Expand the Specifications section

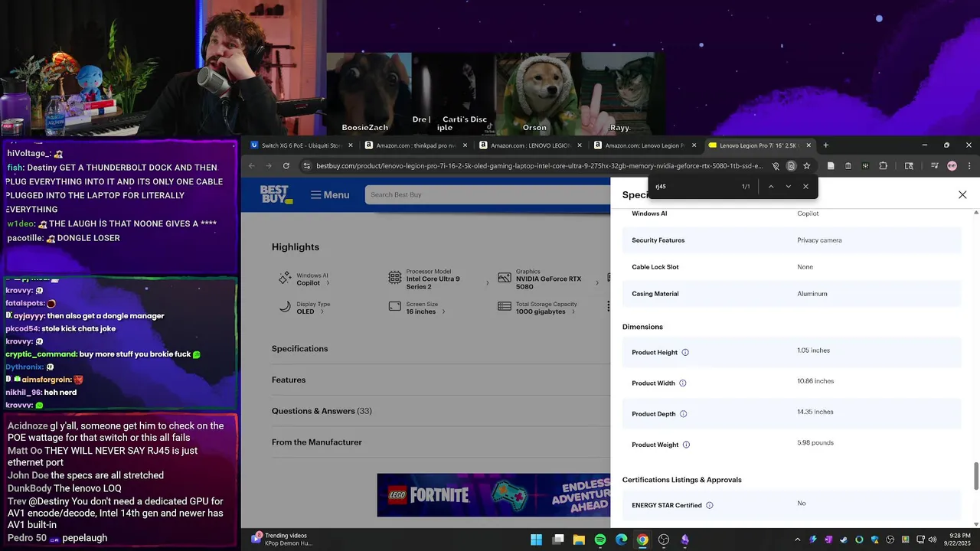click(x=441, y=349)
